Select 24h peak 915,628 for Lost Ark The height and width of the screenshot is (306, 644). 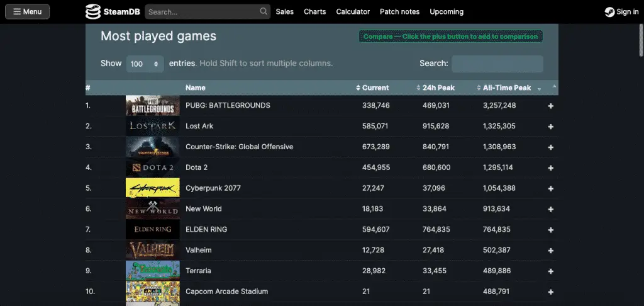point(436,126)
